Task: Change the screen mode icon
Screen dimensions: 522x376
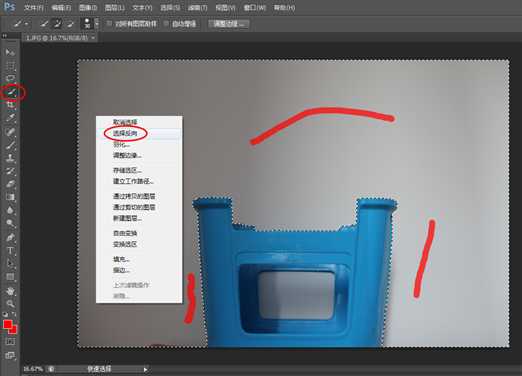Action: [10, 356]
